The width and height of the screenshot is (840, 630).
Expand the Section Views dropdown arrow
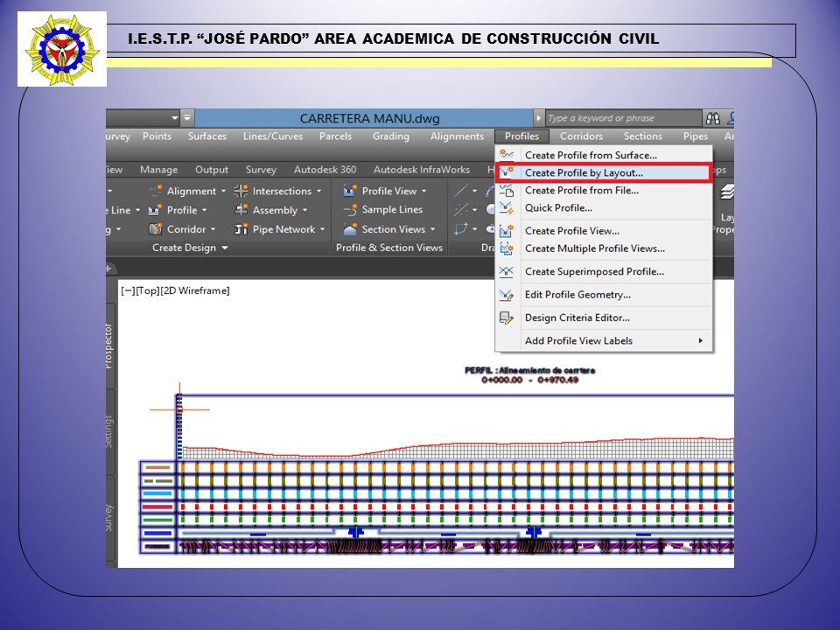coord(433,229)
